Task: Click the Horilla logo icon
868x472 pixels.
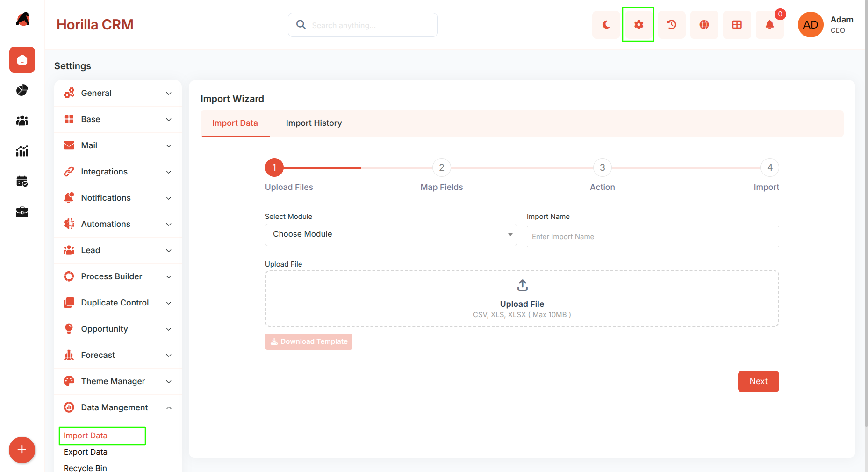Action: (x=22, y=19)
